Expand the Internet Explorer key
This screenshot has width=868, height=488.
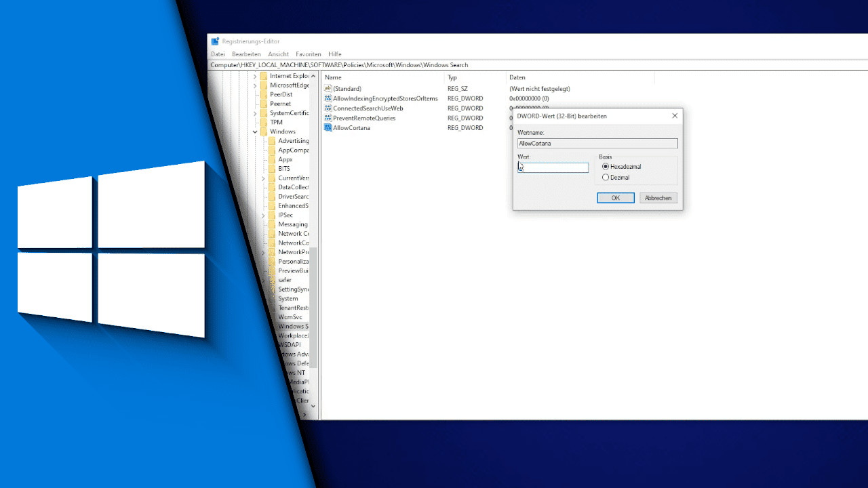[x=255, y=76]
